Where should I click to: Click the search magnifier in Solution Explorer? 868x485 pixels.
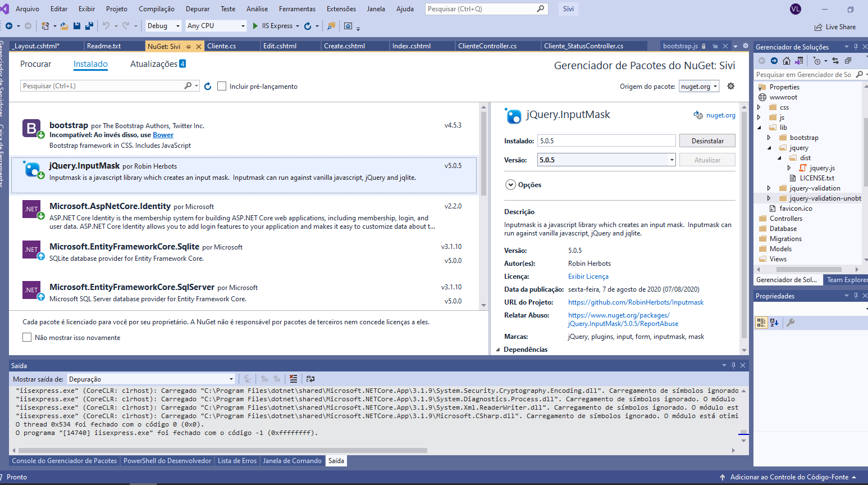tap(859, 74)
